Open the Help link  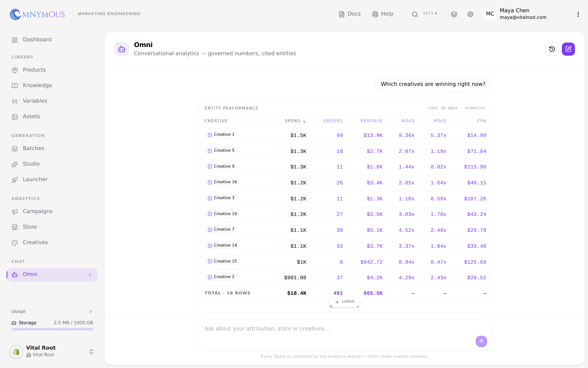click(382, 14)
